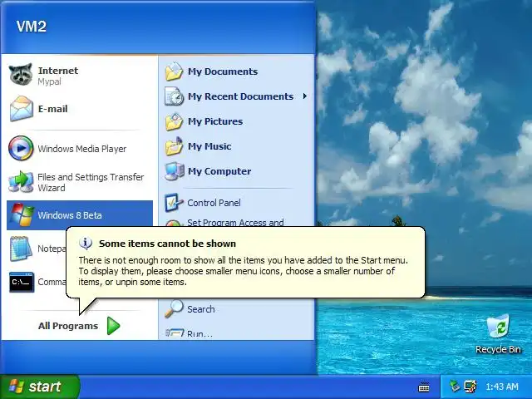Viewport: 532px width, 399px height.
Task: Click the VM2 user name header
Action: pyautogui.click(x=32, y=27)
